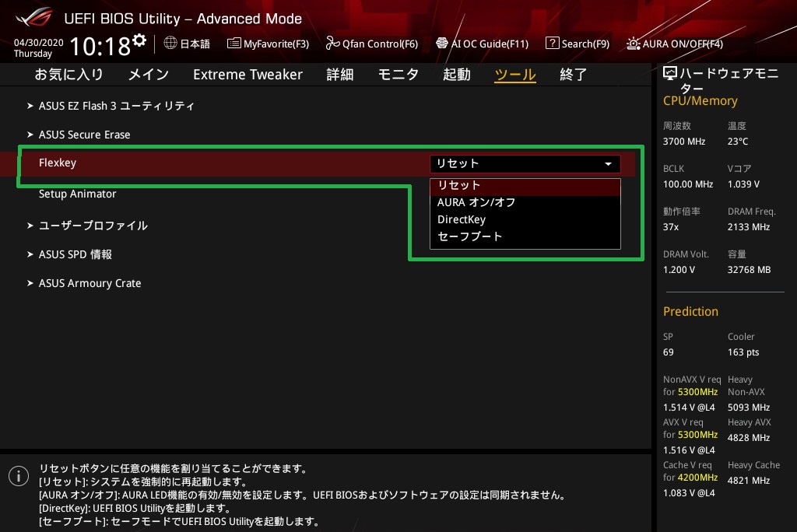Select the ツール tab

[515, 75]
